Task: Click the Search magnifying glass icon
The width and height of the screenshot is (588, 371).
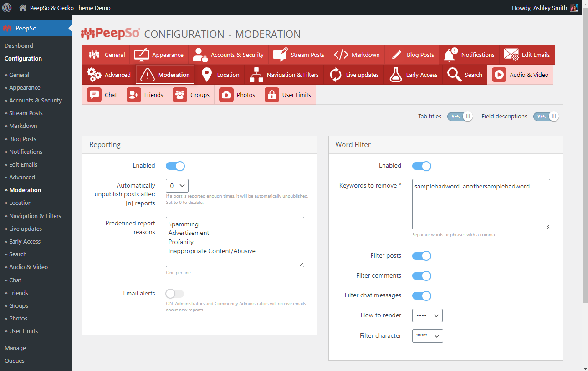Action: pos(455,75)
